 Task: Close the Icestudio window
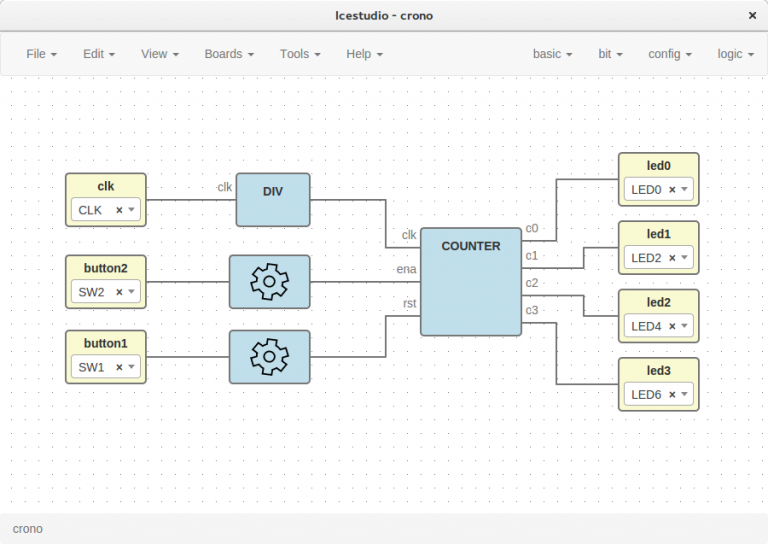point(752,16)
